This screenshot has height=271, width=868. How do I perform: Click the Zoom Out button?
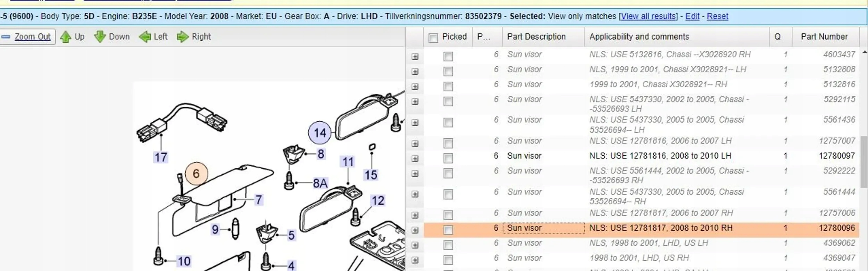click(x=27, y=37)
